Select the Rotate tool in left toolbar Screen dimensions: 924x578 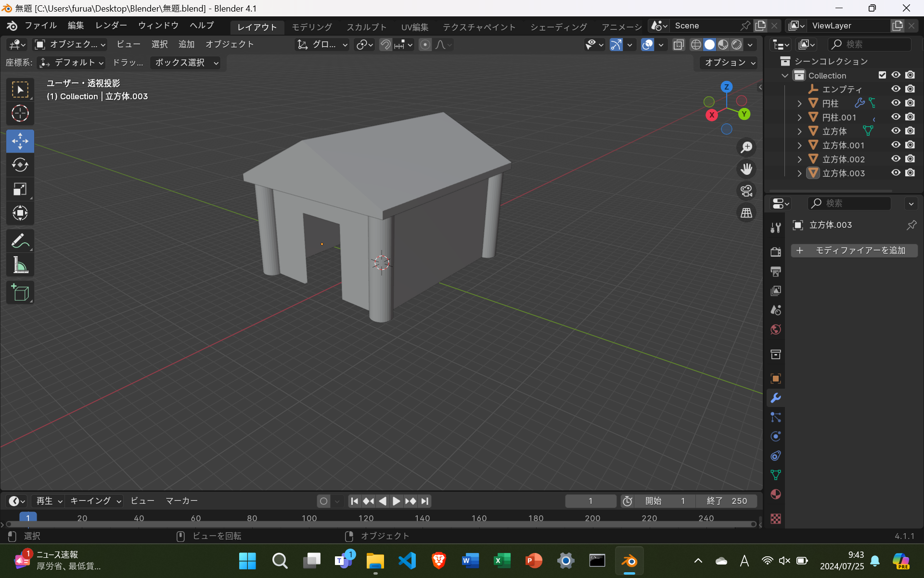point(20,165)
